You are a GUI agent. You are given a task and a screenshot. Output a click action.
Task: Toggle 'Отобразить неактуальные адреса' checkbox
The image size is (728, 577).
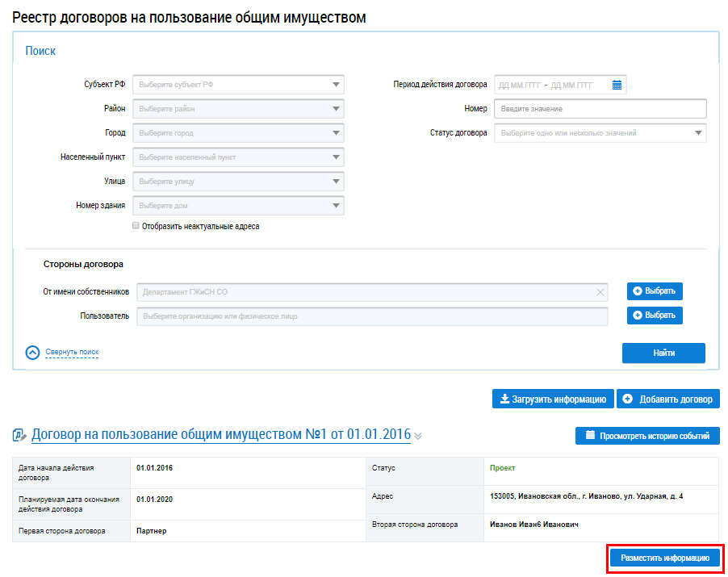coord(136,226)
